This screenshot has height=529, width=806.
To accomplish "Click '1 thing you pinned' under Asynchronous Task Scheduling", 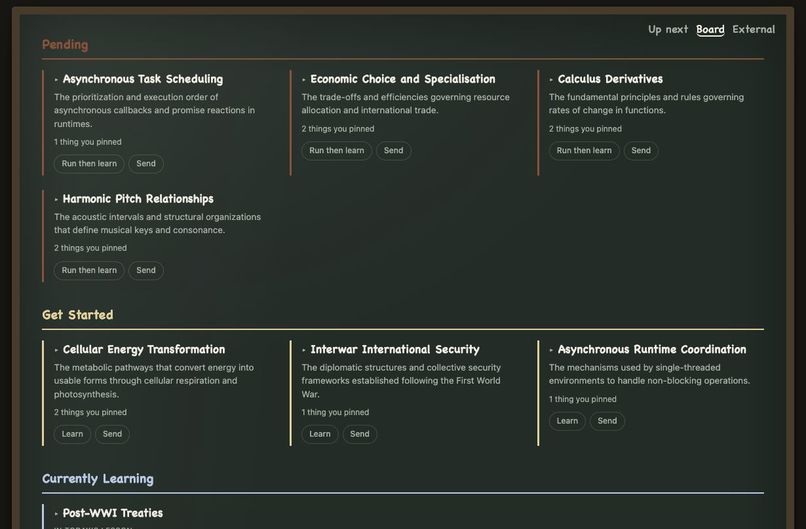I will (x=88, y=142).
